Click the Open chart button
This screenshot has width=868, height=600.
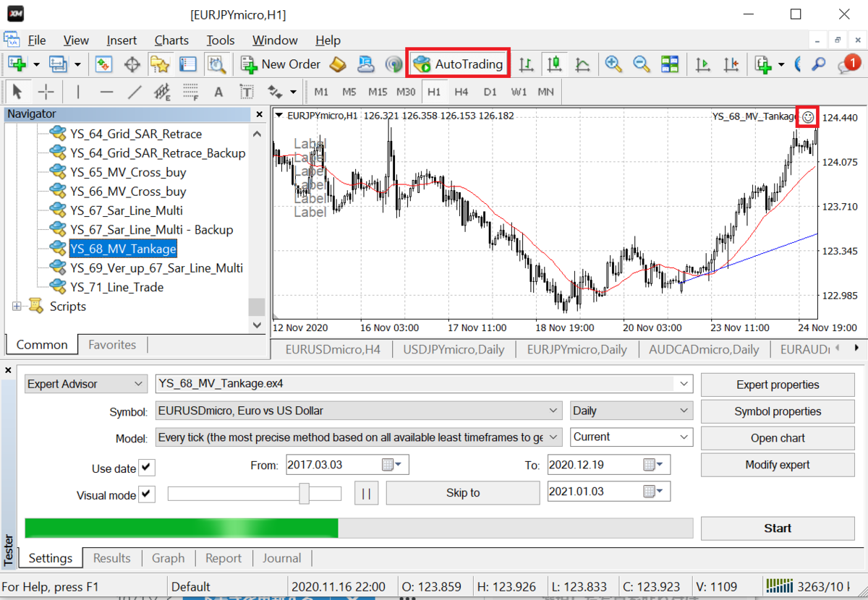pos(778,438)
